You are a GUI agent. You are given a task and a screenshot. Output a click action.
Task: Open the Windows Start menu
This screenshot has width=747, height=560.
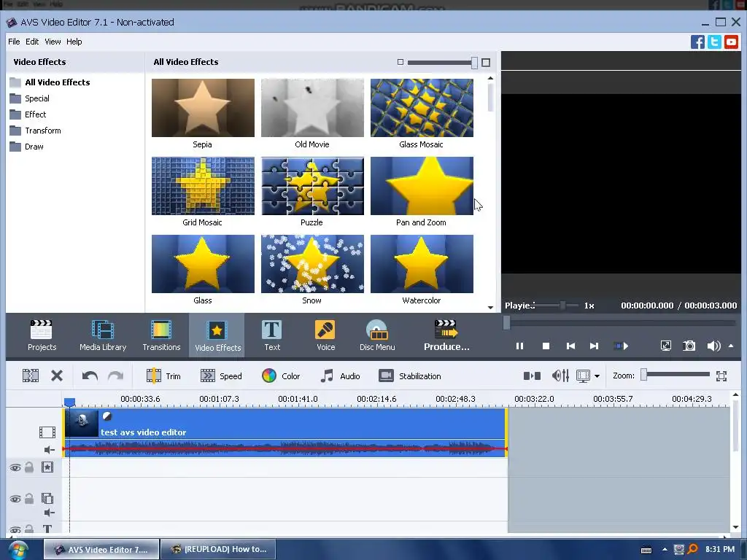pos(18,550)
